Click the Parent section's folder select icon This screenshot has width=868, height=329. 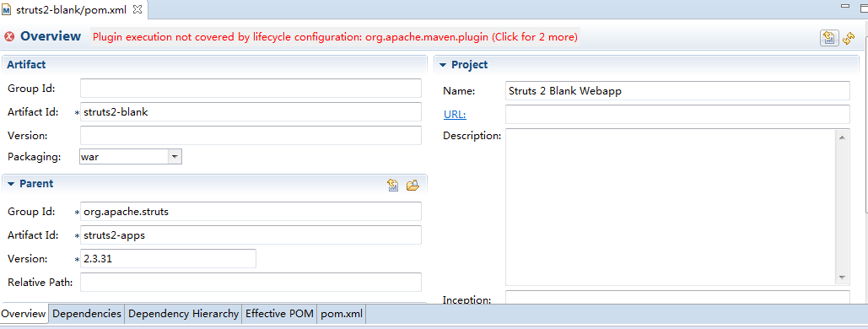[x=413, y=185]
